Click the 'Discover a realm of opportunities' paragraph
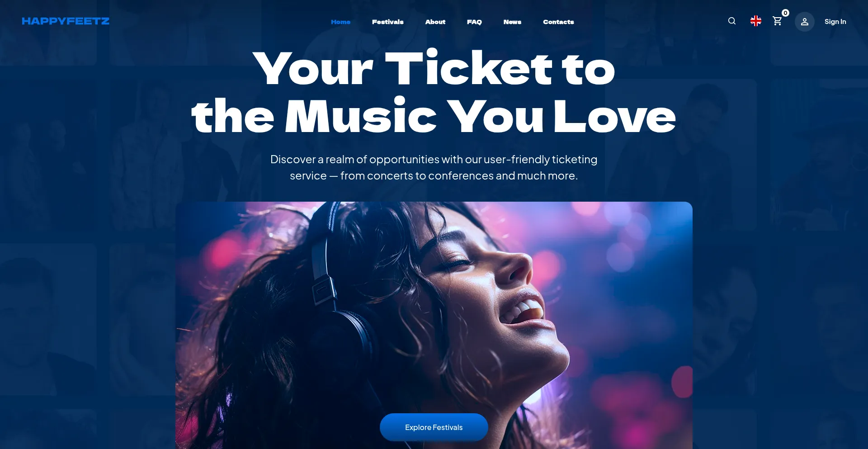Image resolution: width=868 pixels, height=449 pixels. tap(434, 167)
